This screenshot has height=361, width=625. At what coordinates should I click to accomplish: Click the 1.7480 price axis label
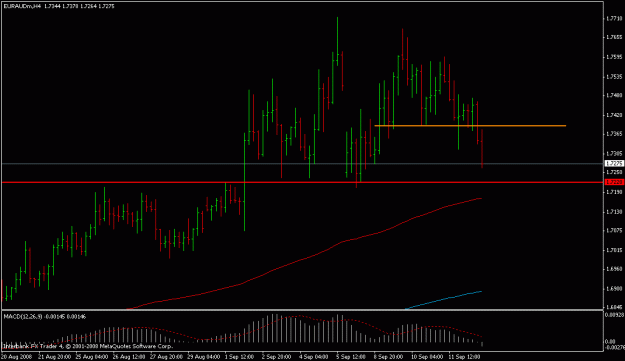[614, 95]
